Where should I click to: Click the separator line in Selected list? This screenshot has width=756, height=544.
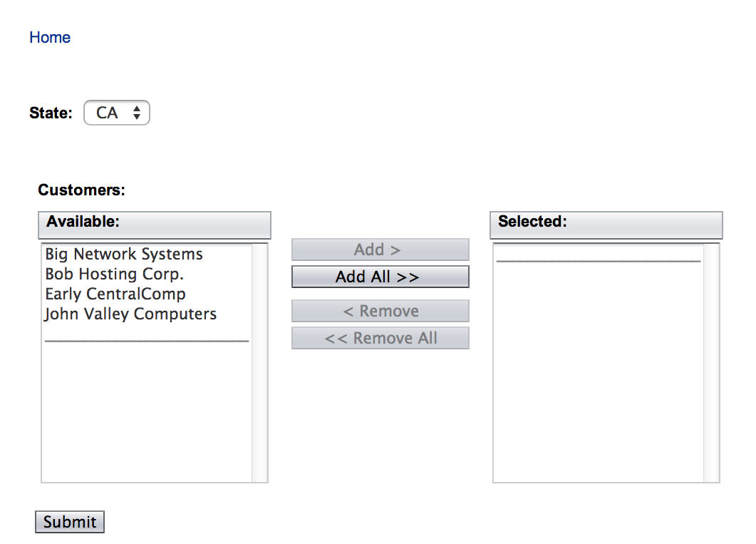pyautogui.click(x=599, y=260)
